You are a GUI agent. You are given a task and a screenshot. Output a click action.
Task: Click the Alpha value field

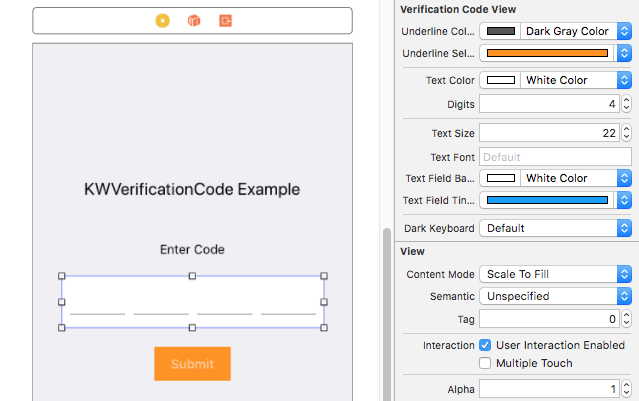[x=549, y=389]
